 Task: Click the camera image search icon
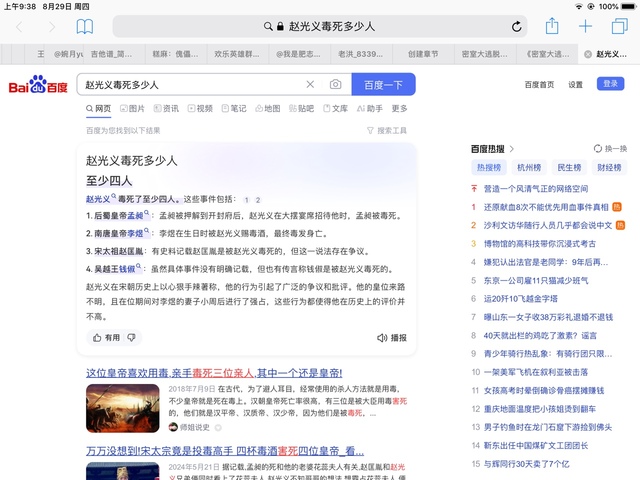pos(335,85)
